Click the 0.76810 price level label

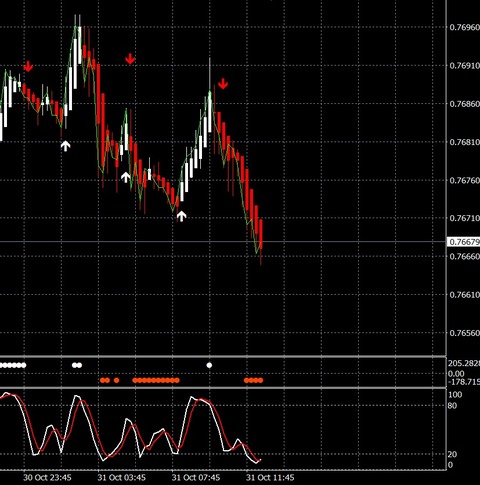click(x=465, y=142)
